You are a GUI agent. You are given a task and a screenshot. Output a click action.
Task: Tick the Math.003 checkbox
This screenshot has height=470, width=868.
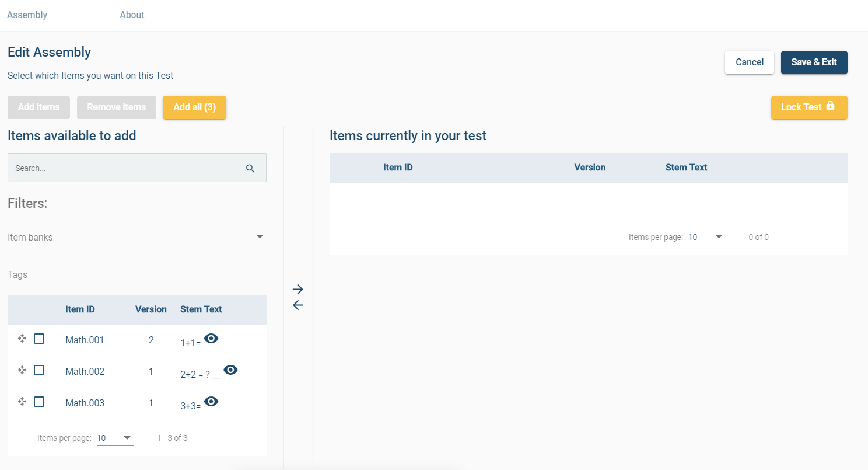(39, 402)
